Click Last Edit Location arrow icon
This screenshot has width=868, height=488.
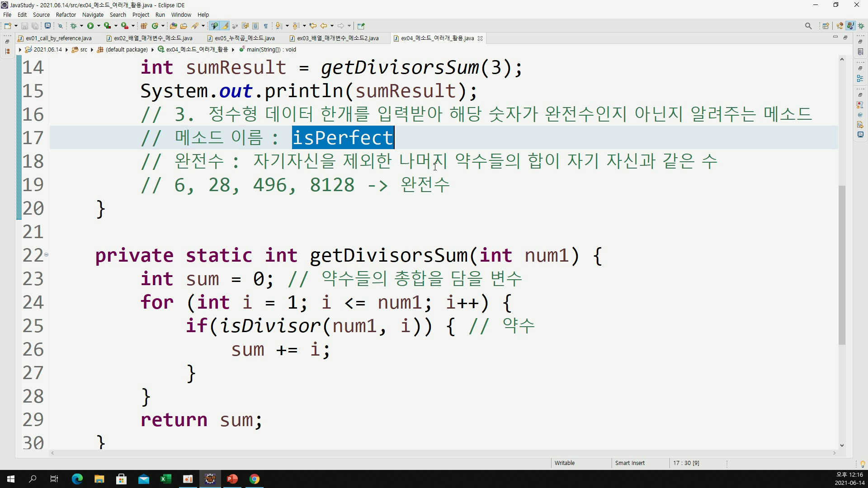[312, 26]
